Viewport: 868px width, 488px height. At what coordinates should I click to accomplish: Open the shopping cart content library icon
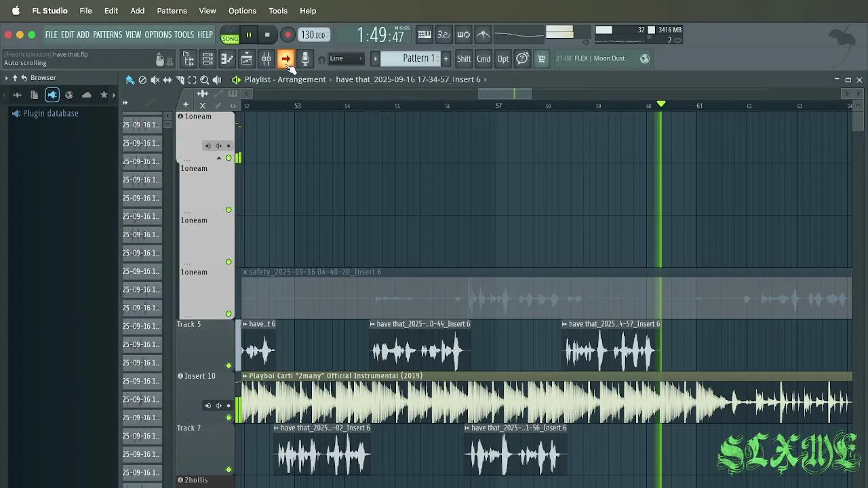541,59
